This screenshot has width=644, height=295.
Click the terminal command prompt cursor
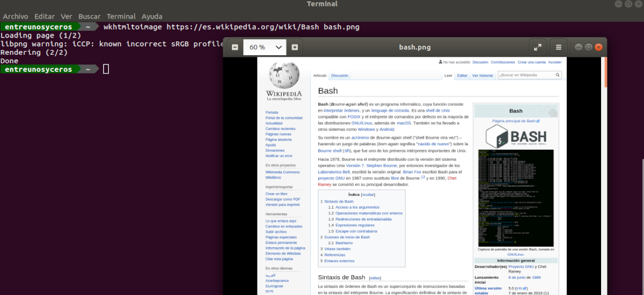[x=106, y=69]
